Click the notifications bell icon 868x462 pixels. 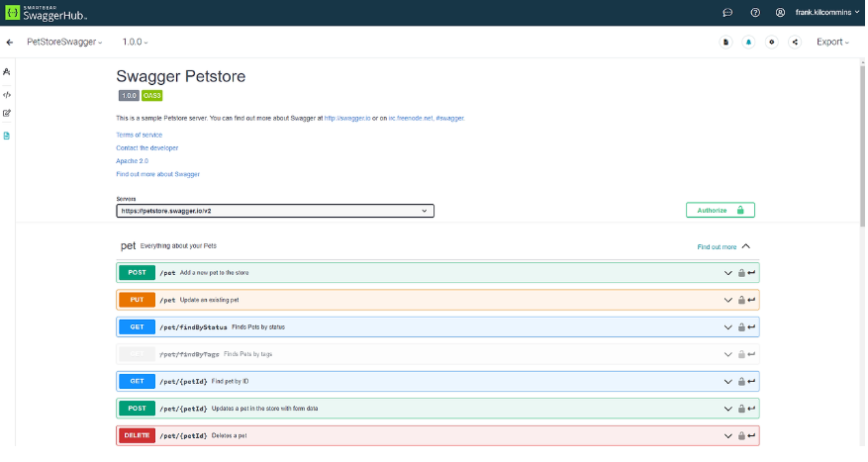pos(748,43)
